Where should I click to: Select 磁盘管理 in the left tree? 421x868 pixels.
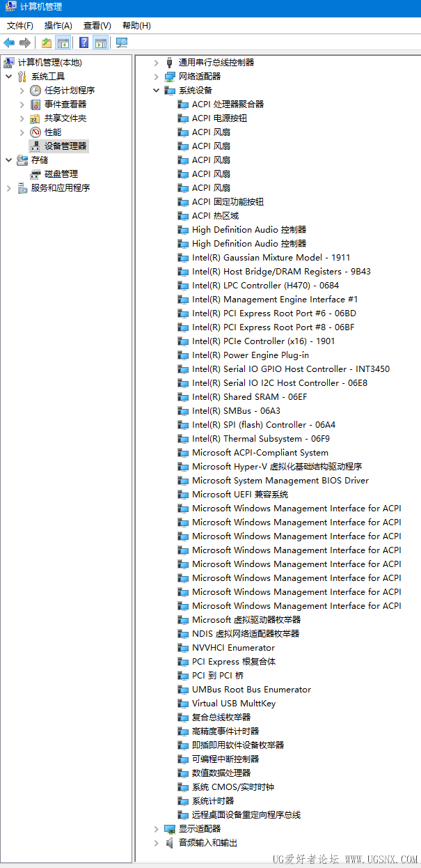(x=61, y=174)
